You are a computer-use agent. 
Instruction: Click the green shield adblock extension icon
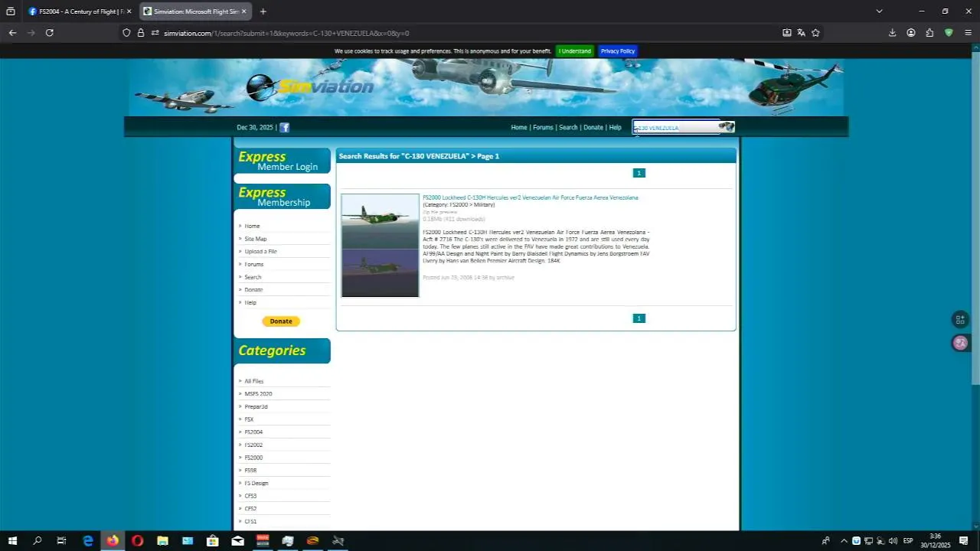click(x=949, y=33)
